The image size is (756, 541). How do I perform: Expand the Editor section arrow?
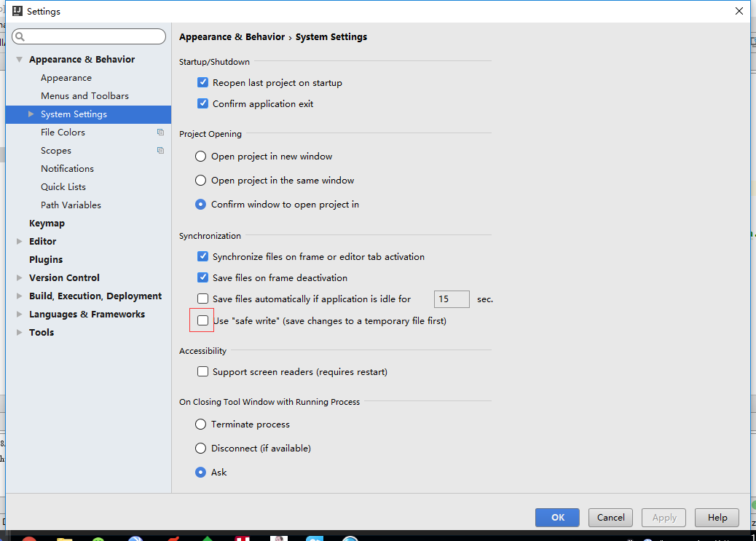tap(20, 242)
